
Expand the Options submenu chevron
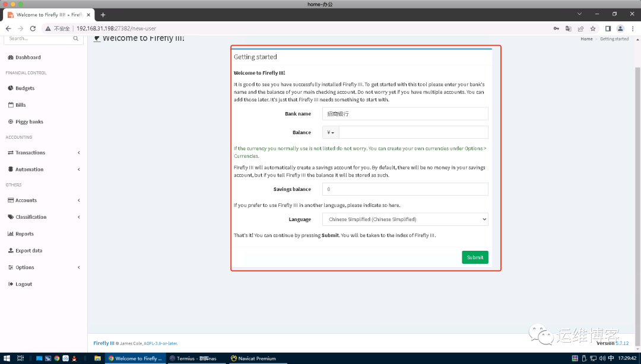point(79,267)
